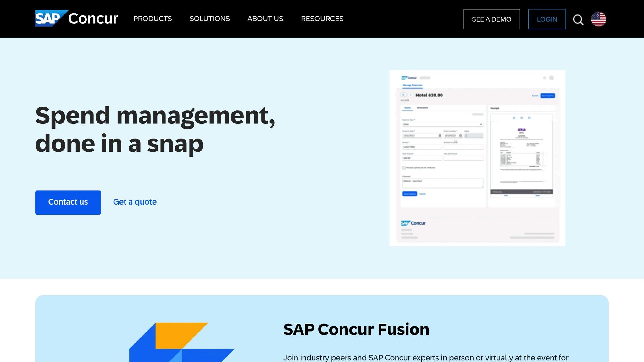Open the Solutions menu
644x362 pixels.
[x=209, y=19]
